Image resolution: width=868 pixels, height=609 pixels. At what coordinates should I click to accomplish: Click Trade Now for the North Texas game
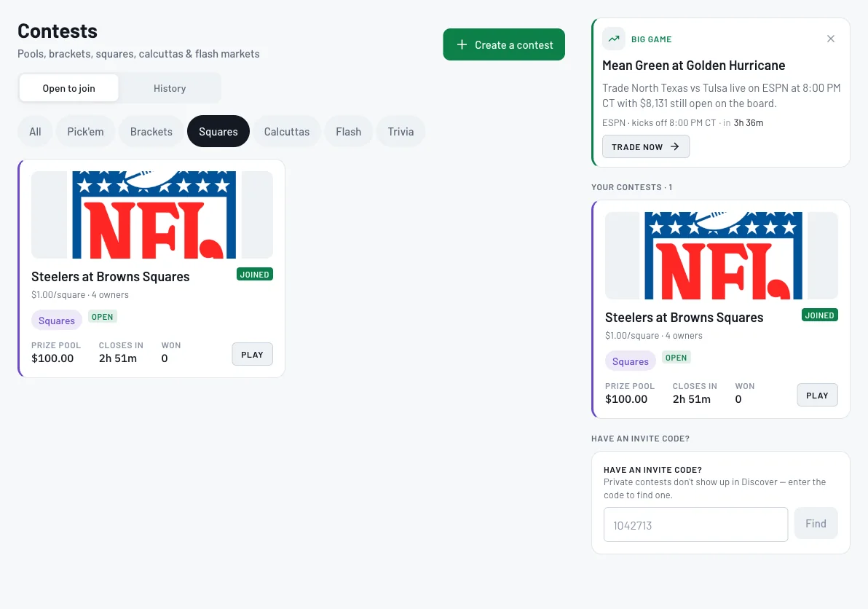click(645, 146)
